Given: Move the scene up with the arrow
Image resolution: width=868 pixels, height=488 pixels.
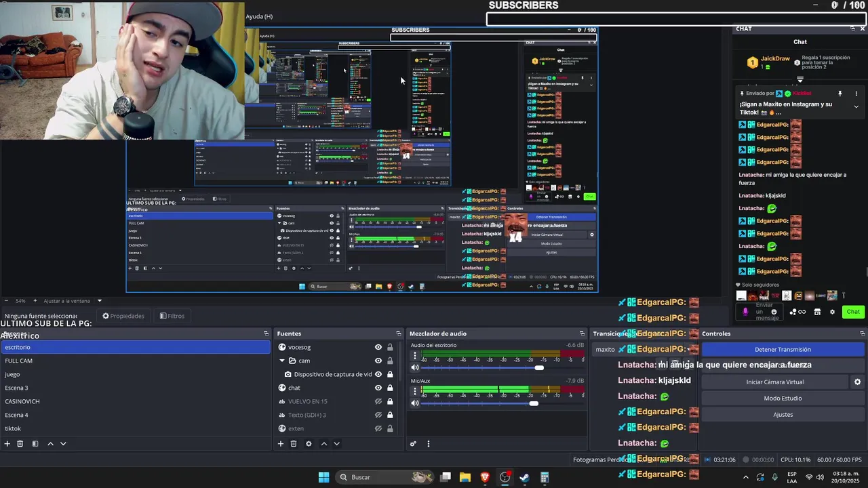Looking at the screenshot, I should point(50,444).
